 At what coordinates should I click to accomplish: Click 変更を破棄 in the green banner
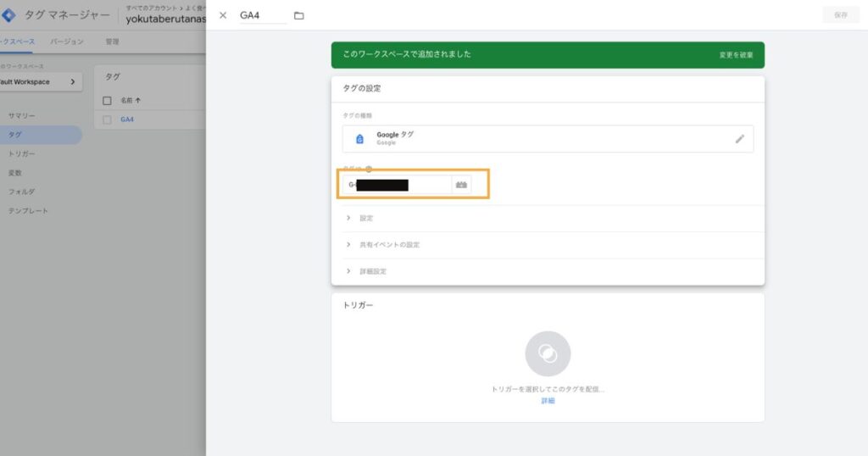coord(736,55)
